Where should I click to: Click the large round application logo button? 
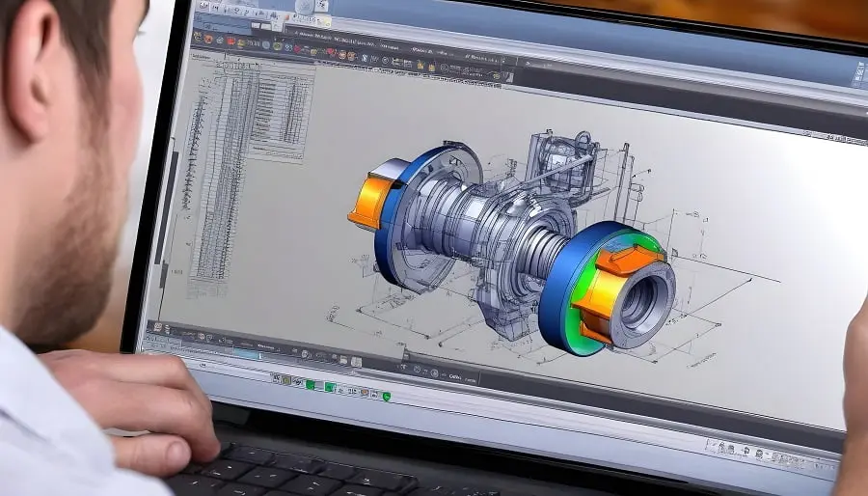(x=305, y=6)
